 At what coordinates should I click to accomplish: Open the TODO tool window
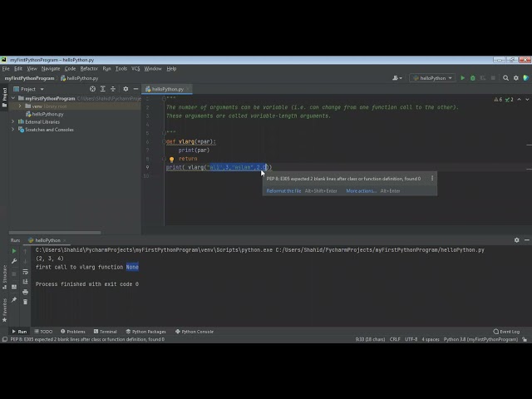(43, 332)
